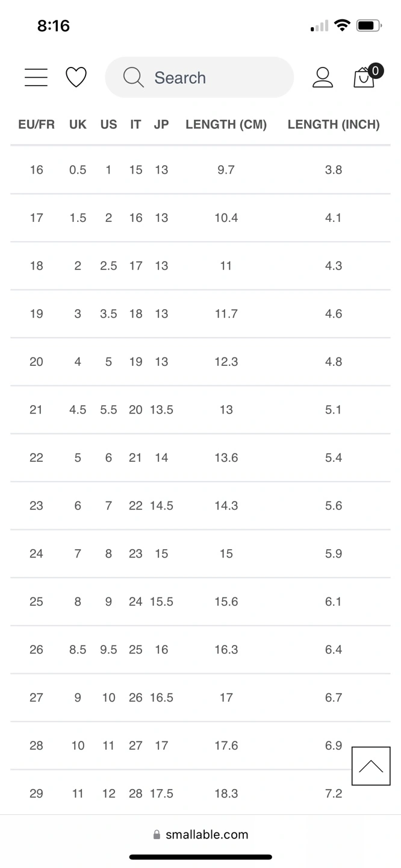Select the EU/FR column header
401x868 pixels.
pos(36,125)
